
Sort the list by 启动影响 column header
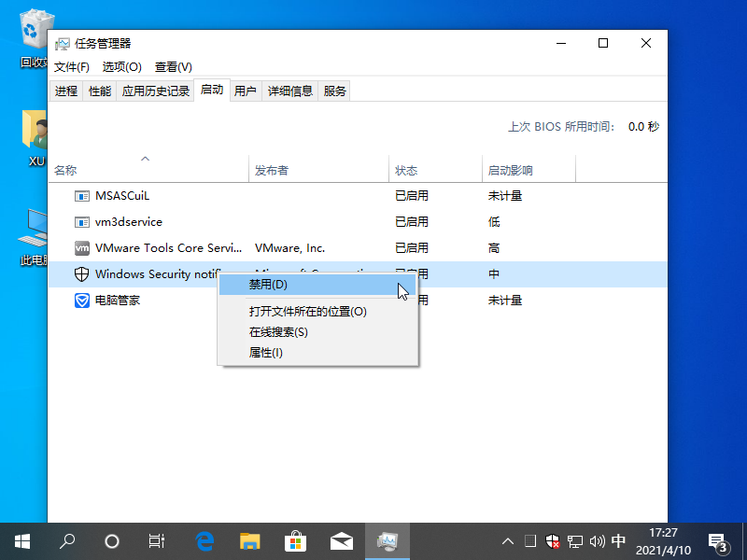[510, 171]
